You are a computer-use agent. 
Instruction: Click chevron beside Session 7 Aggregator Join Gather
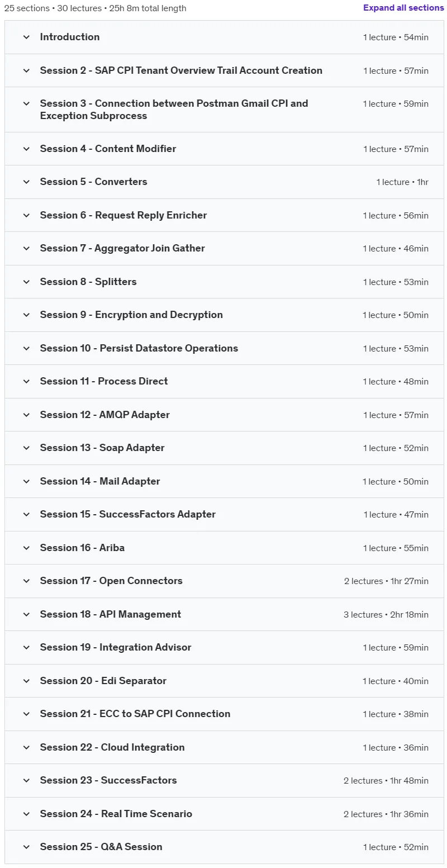pos(26,249)
